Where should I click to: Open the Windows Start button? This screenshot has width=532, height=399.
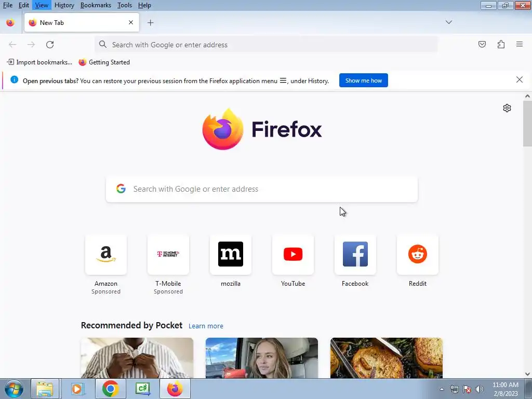point(14,389)
